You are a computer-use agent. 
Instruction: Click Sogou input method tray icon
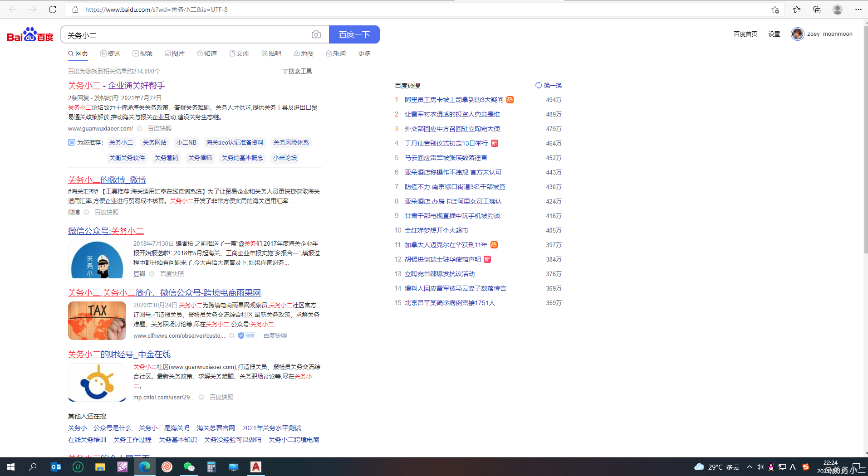tap(806, 467)
